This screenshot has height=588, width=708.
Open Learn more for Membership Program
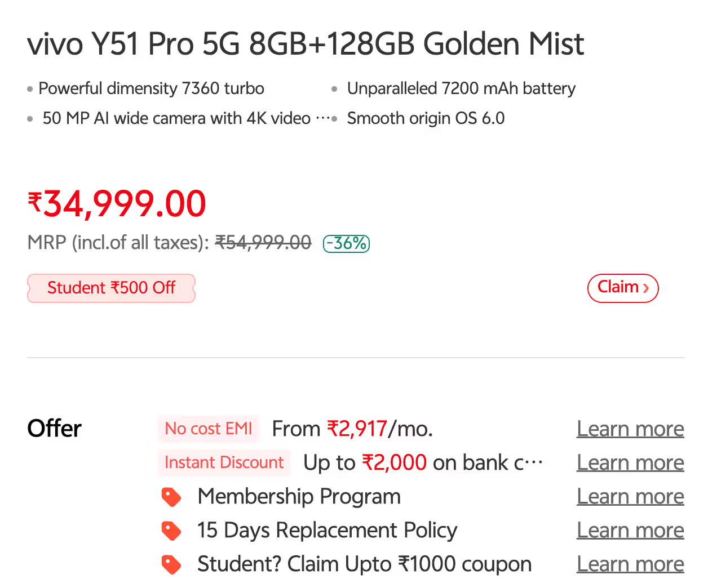[x=630, y=496]
